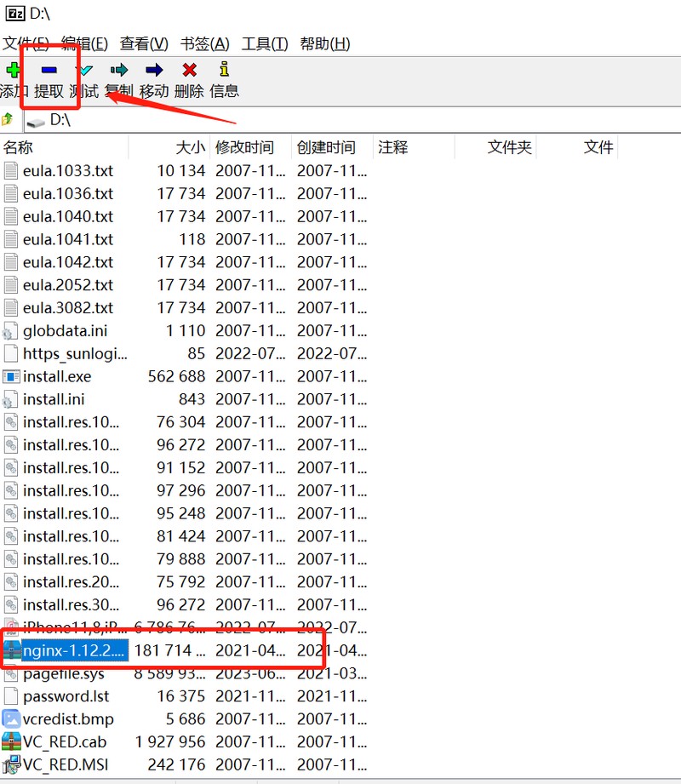Sort by 大小 column header
This screenshot has width=681, height=784.
pos(169,147)
